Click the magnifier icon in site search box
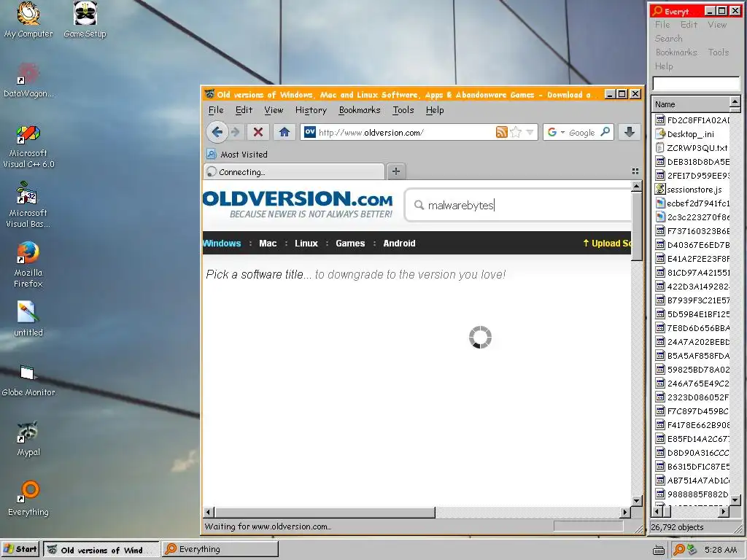 419,205
